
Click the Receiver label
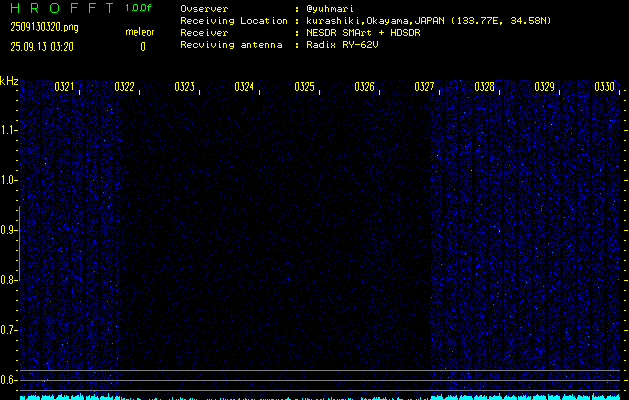(x=204, y=33)
